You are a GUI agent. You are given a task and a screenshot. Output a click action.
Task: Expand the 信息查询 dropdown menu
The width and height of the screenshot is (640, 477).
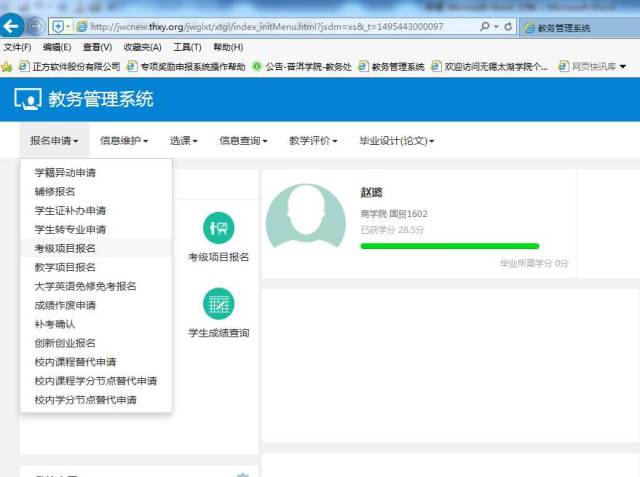click(x=243, y=141)
